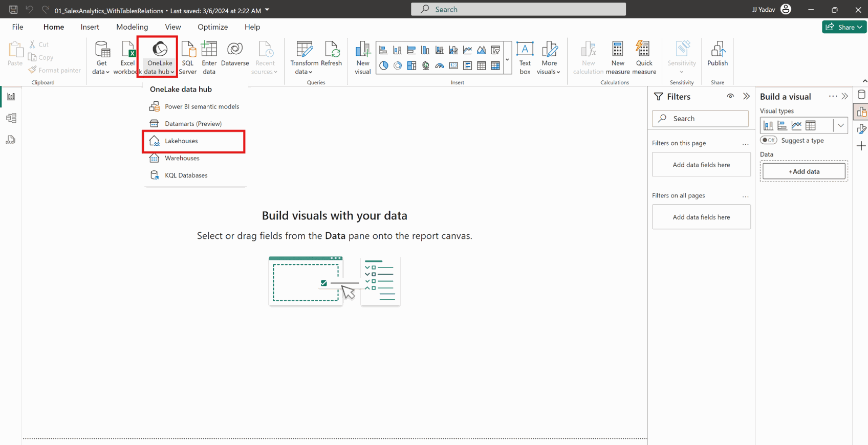The image size is (868, 445).
Task: Collapse the Filters pane double chevron
Action: [x=746, y=96]
